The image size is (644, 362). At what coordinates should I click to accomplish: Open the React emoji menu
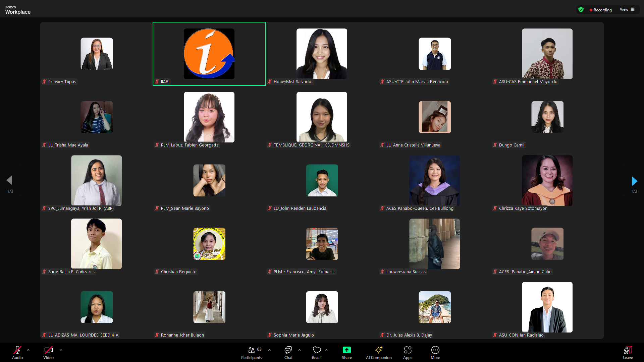click(x=317, y=353)
